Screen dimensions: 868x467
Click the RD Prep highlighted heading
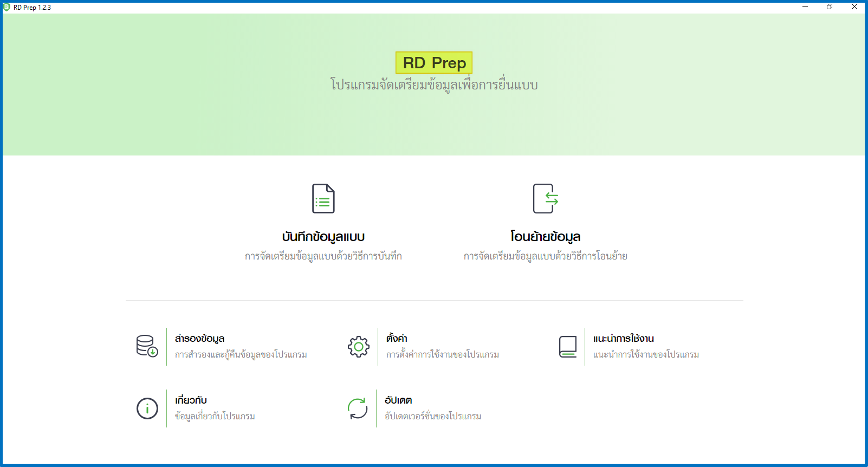click(x=434, y=63)
